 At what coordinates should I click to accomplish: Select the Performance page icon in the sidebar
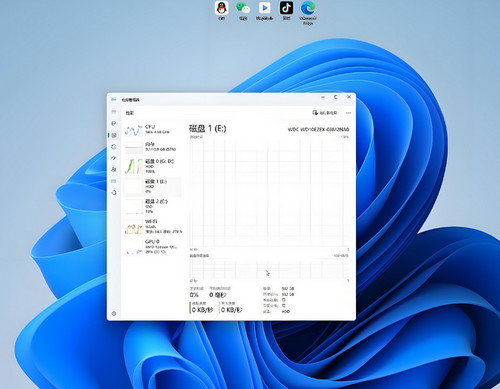tap(114, 135)
